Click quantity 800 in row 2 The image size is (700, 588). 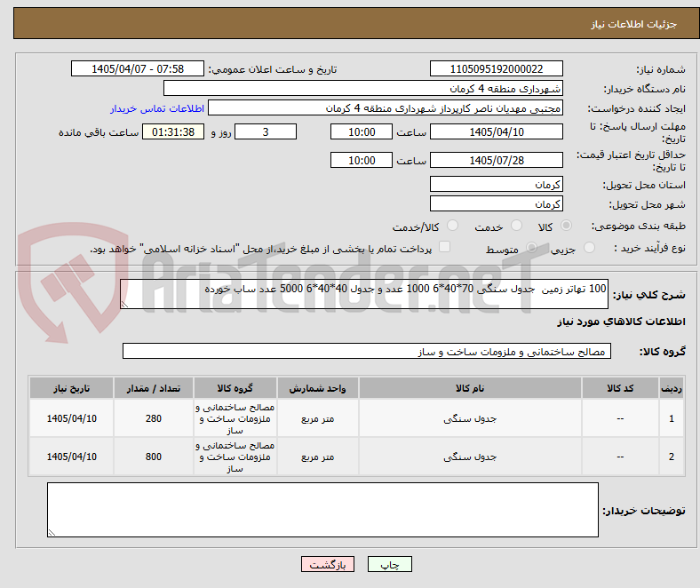[x=154, y=457]
